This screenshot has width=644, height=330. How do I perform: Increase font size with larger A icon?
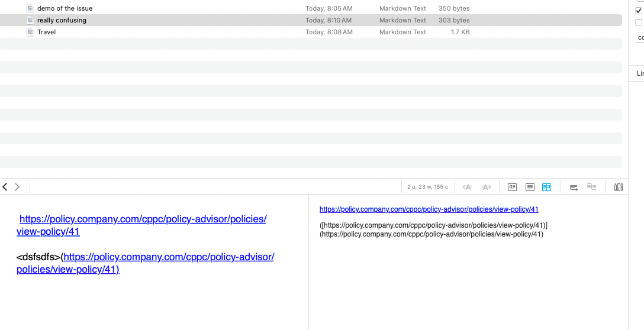click(487, 187)
